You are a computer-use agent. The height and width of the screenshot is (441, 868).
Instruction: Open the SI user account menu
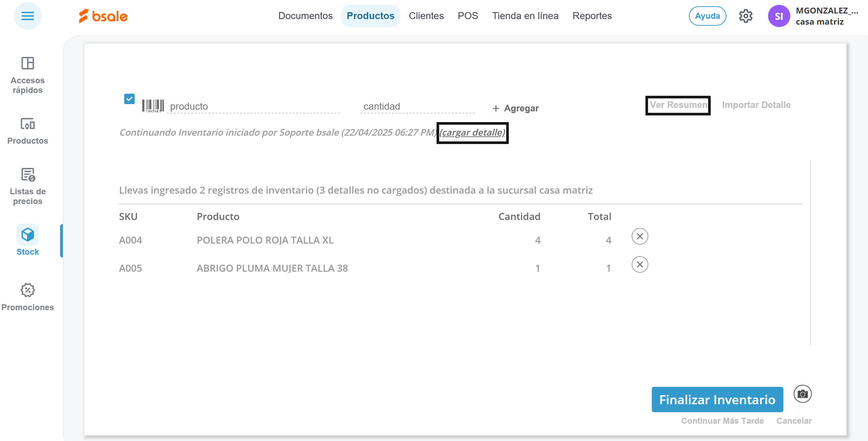pos(778,16)
